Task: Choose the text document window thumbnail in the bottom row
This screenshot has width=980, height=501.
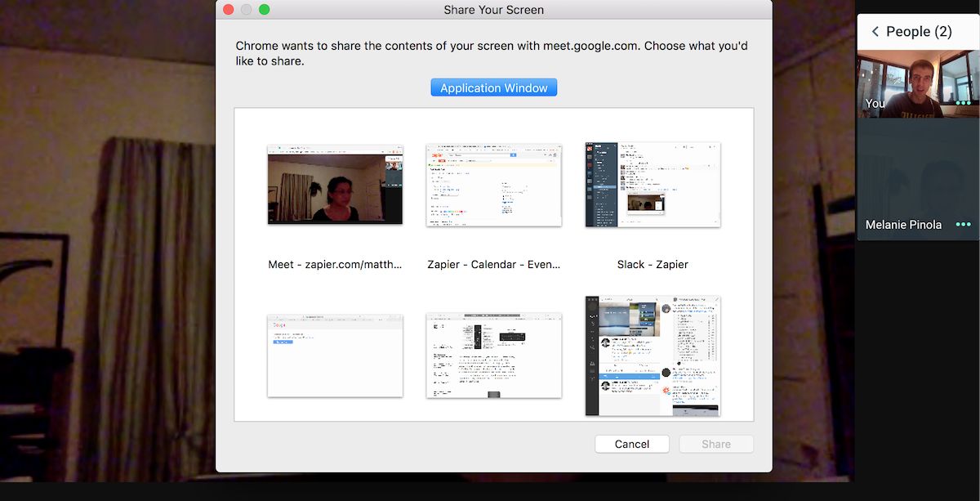Action: 493,356
